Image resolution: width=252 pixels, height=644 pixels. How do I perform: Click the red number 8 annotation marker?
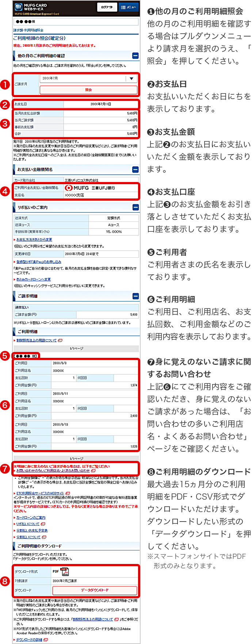[x=5, y=581]
